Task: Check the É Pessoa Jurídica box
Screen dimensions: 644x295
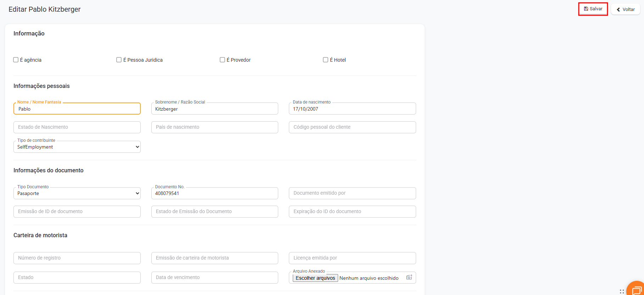Action: [x=119, y=60]
